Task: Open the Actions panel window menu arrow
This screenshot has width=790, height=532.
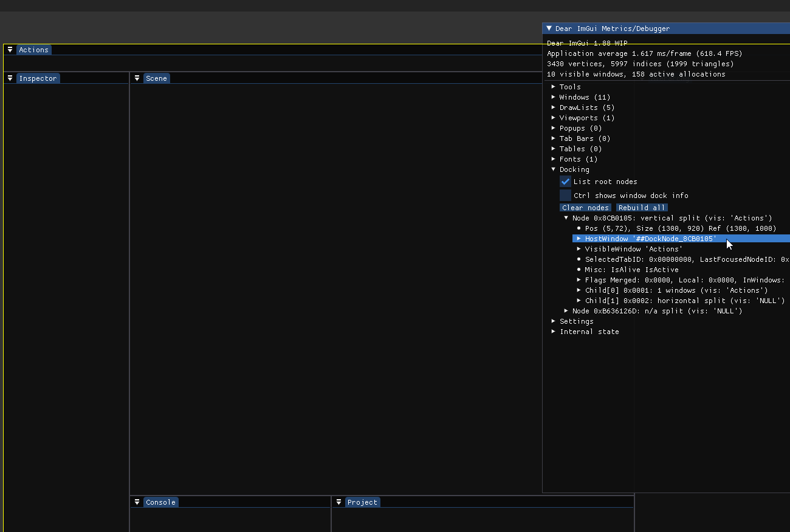Action: coord(10,50)
